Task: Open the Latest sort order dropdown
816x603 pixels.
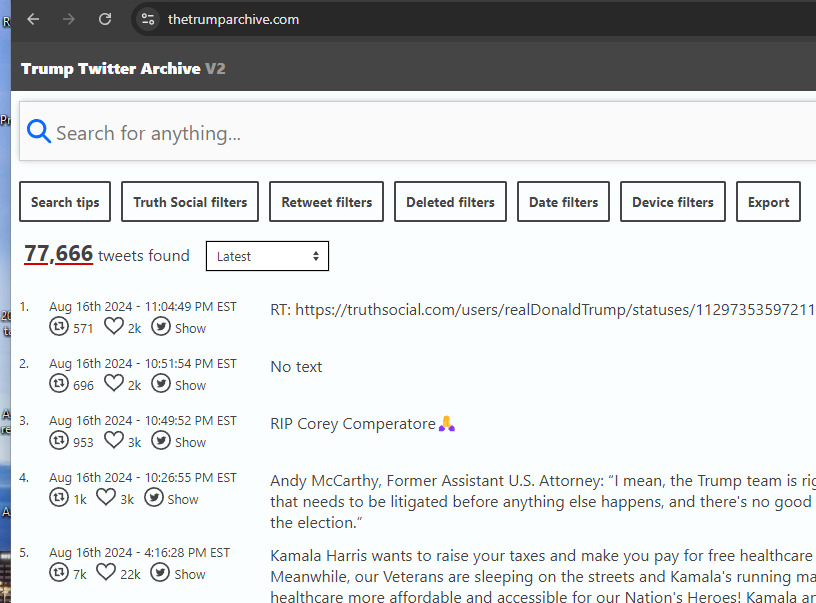Action: pos(267,256)
